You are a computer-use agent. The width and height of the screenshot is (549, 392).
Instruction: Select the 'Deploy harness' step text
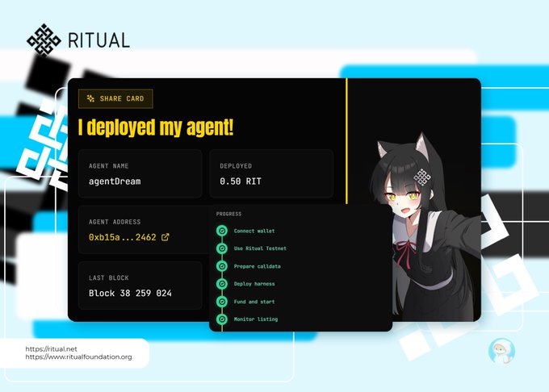tap(254, 284)
